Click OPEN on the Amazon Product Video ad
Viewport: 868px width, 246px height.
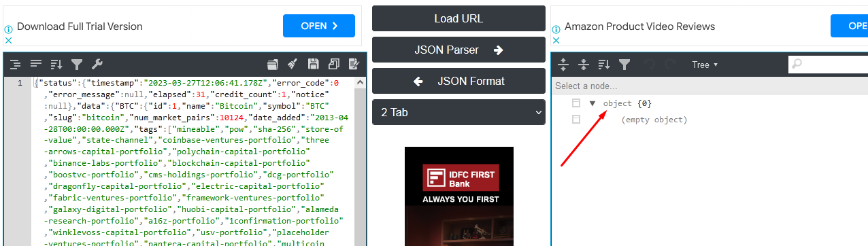pyautogui.click(x=849, y=26)
